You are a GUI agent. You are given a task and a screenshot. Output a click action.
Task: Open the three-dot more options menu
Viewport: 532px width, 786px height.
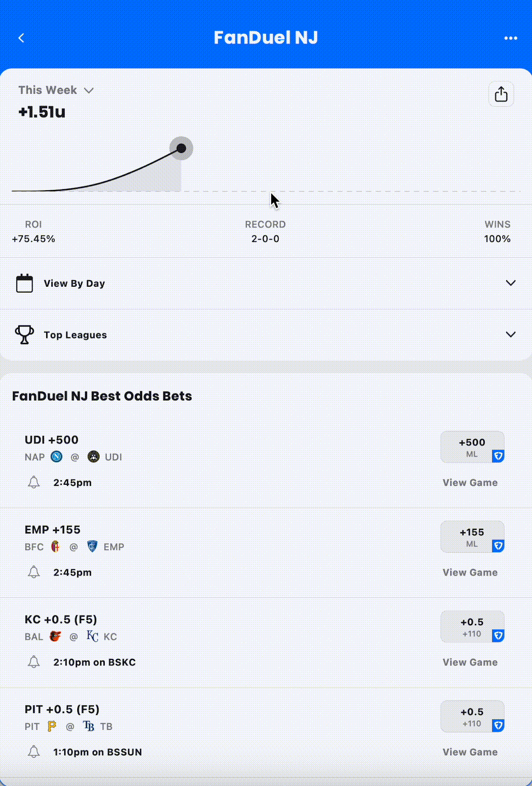click(511, 38)
